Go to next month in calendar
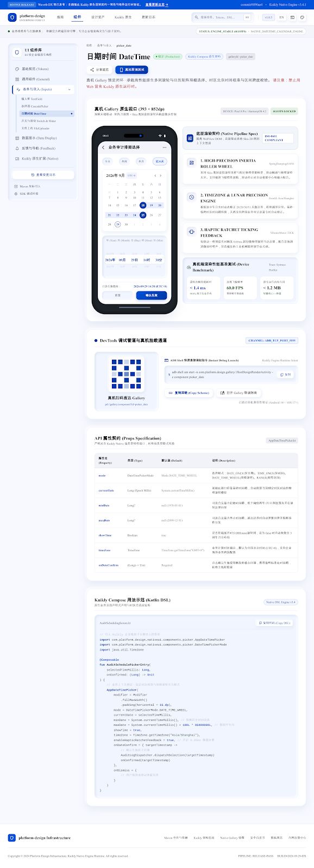 [x=161, y=176]
